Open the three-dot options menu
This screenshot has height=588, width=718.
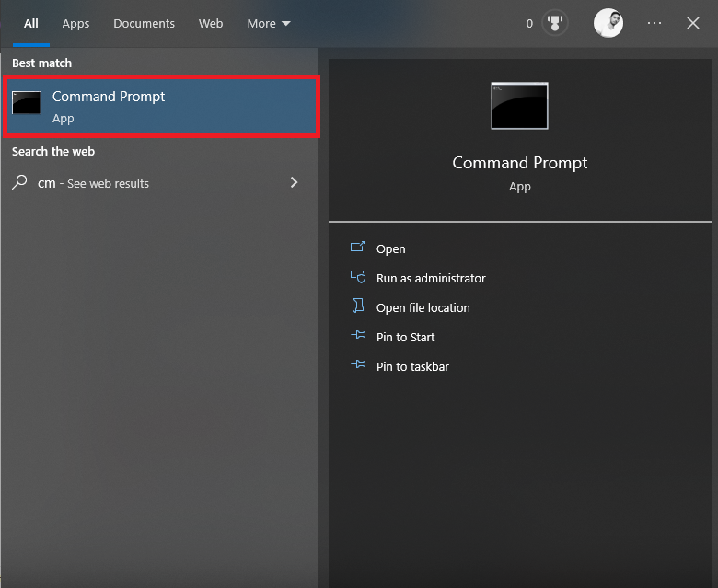pos(654,23)
